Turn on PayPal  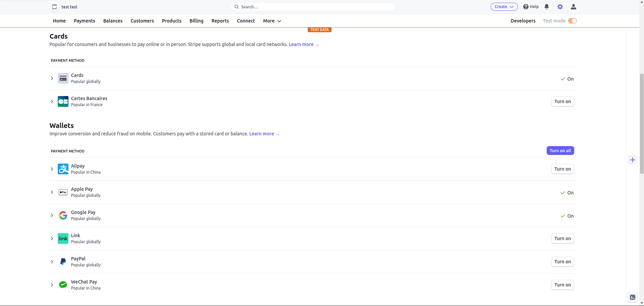point(562,262)
